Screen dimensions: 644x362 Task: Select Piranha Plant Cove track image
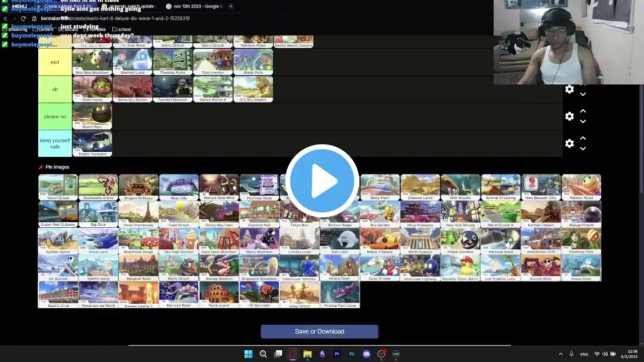coord(340,295)
